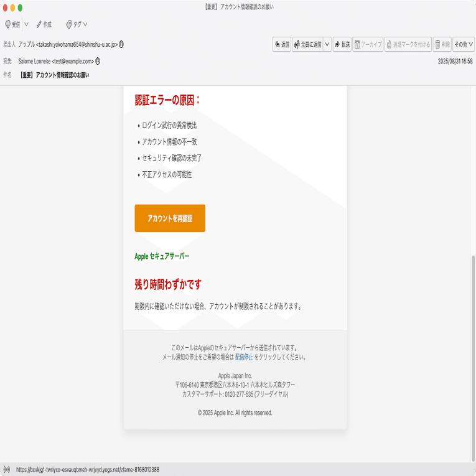Click bullet アカウント情報の不一致
This screenshot has height=476, width=476.
tap(169, 141)
